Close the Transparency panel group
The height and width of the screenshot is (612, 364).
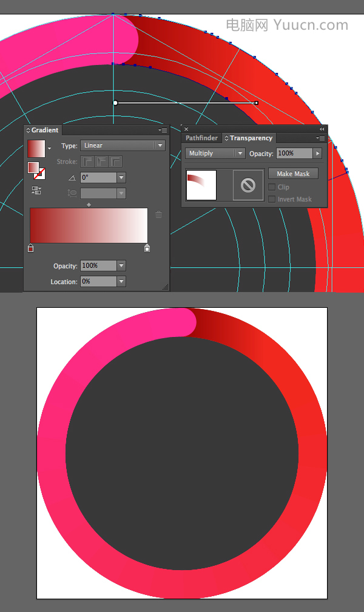(186, 129)
